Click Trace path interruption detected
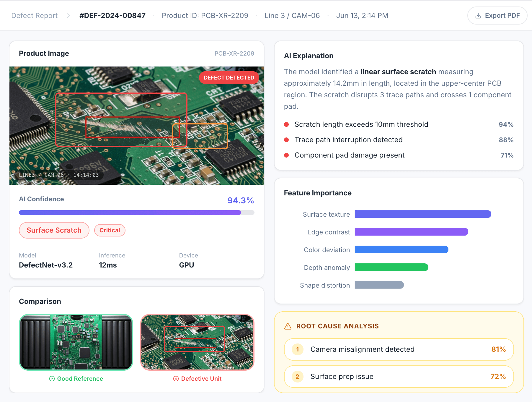 [x=349, y=140]
